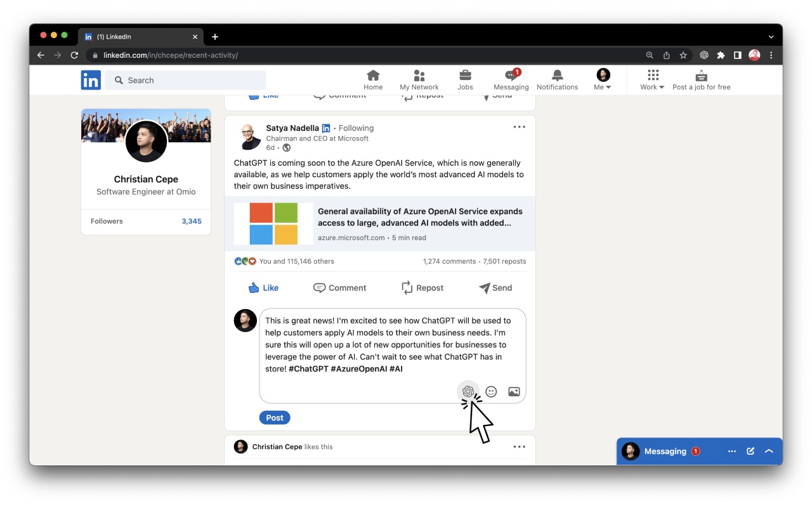
Task: Open options menu on Satya Nadella's post
Action: 519,127
